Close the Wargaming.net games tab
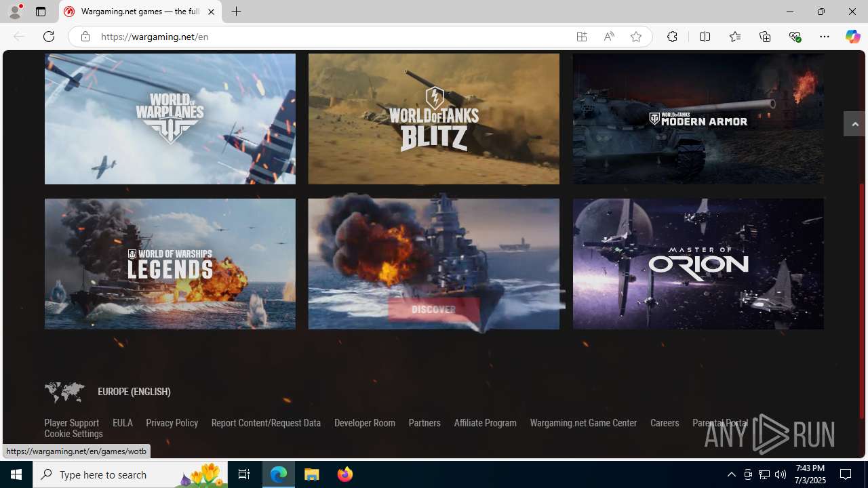868x488 pixels. (x=211, y=12)
